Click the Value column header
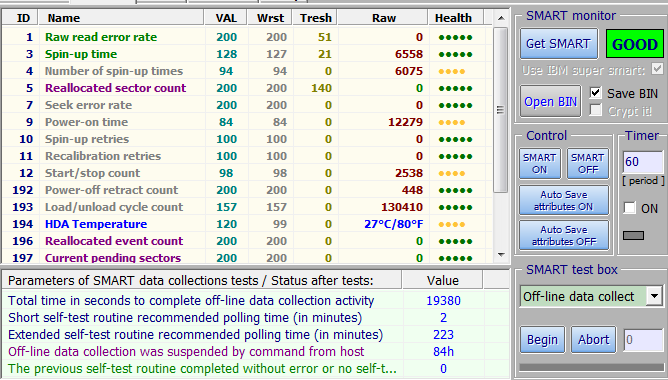668x380 pixels. coord(443,280)
